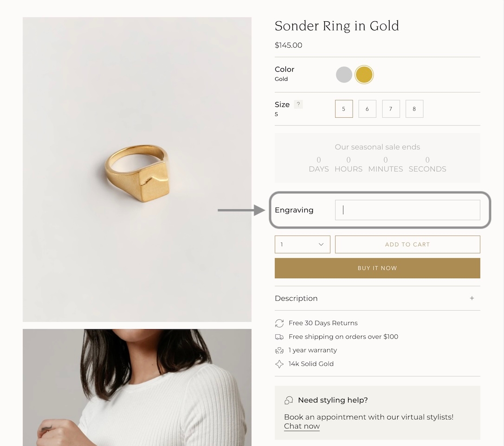504x446 pixels.
Task: Select ring size 6
Action: (x=367, y=109)
